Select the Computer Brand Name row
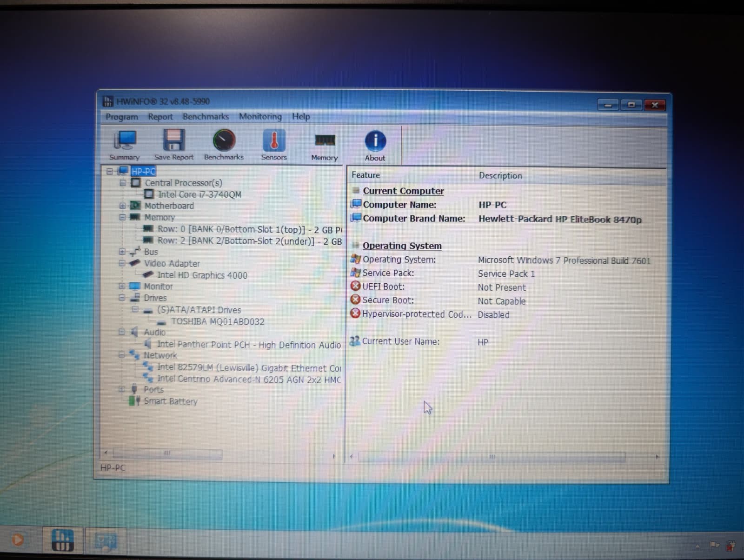The width and height of the screenshot is (744, 560). click(x=507, y=219)
